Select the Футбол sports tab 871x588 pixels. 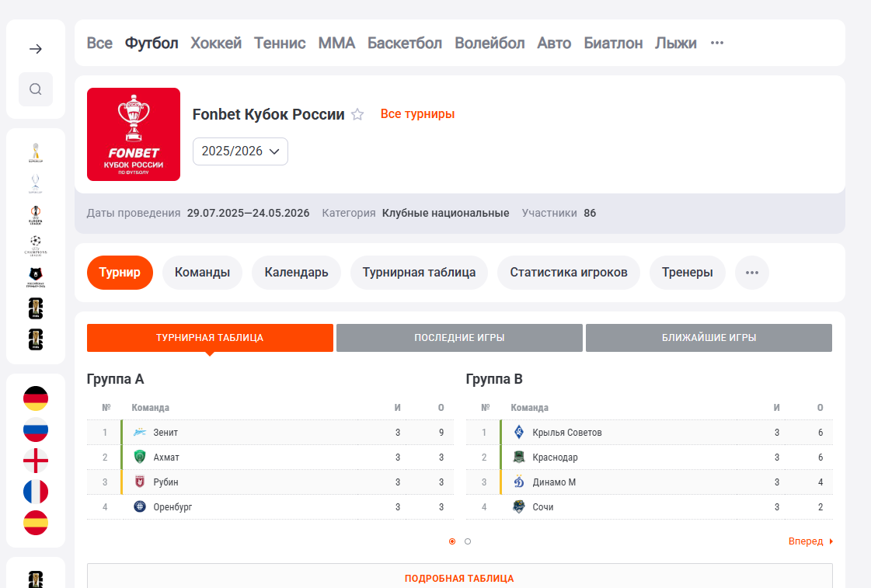pos(152,43)
